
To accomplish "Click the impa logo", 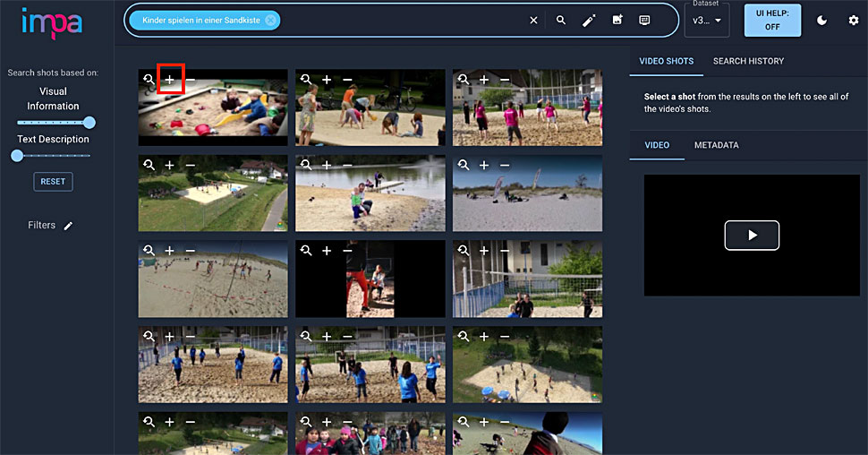I will (52, 23).
